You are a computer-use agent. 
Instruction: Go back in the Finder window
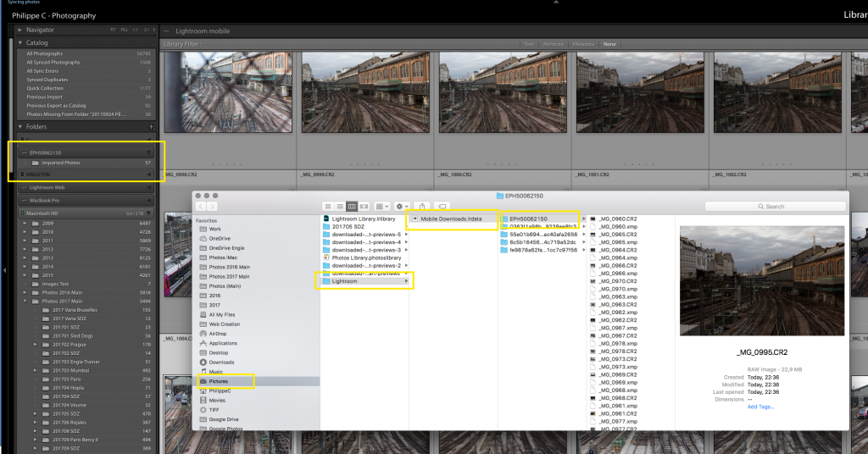200,207
